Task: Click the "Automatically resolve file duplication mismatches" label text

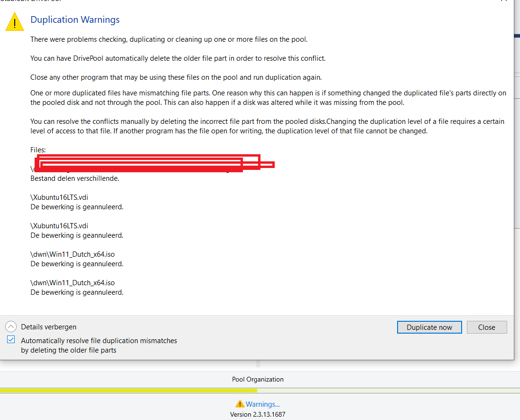Action: coord(99,341)
